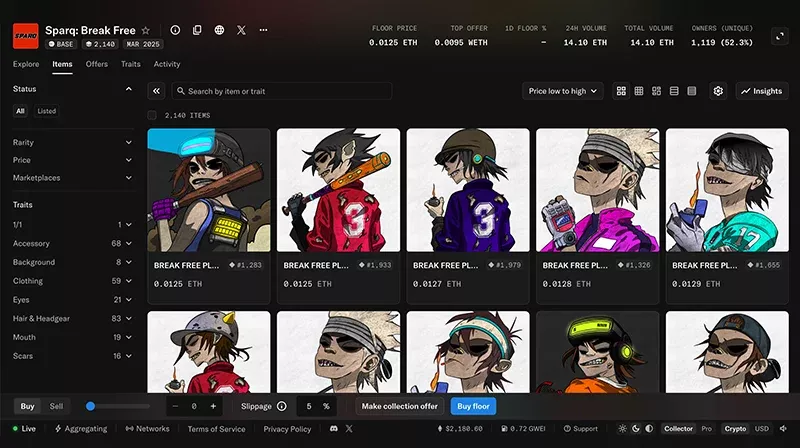
Task: Collapse the filter sidebar with double-arrow icon
Action: pos(157,91)
